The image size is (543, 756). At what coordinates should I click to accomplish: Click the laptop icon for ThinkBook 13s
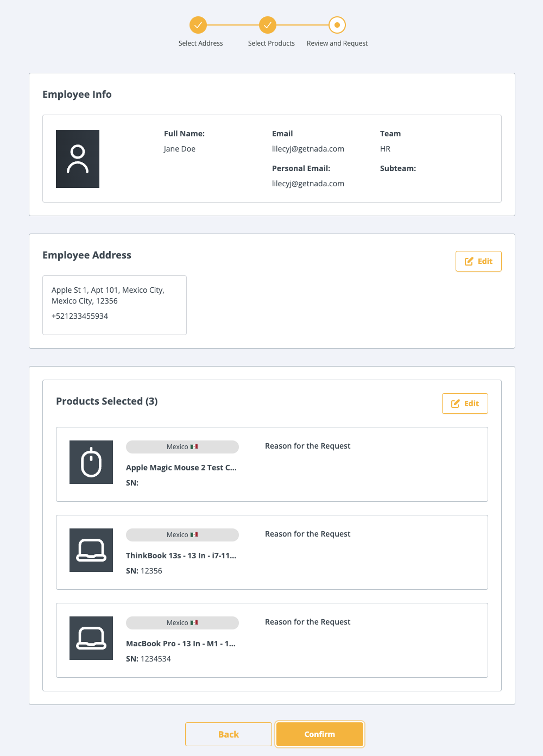91,550
